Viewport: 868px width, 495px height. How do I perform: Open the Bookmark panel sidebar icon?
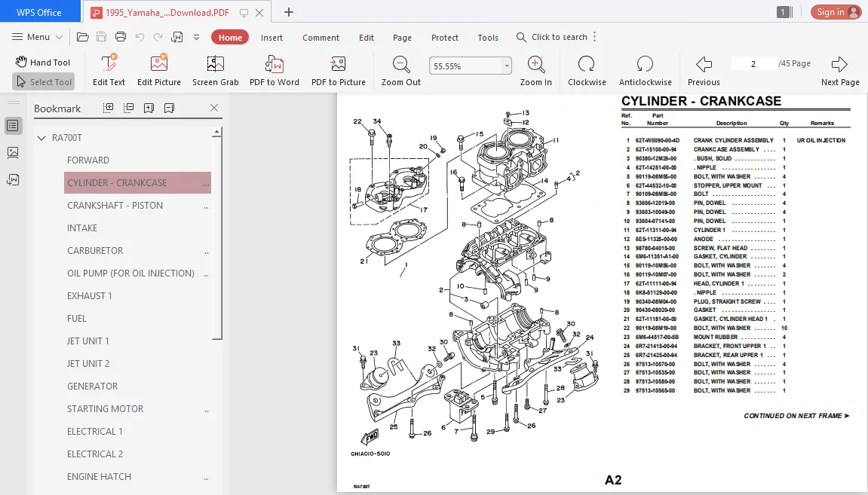(x=13, y=126)
